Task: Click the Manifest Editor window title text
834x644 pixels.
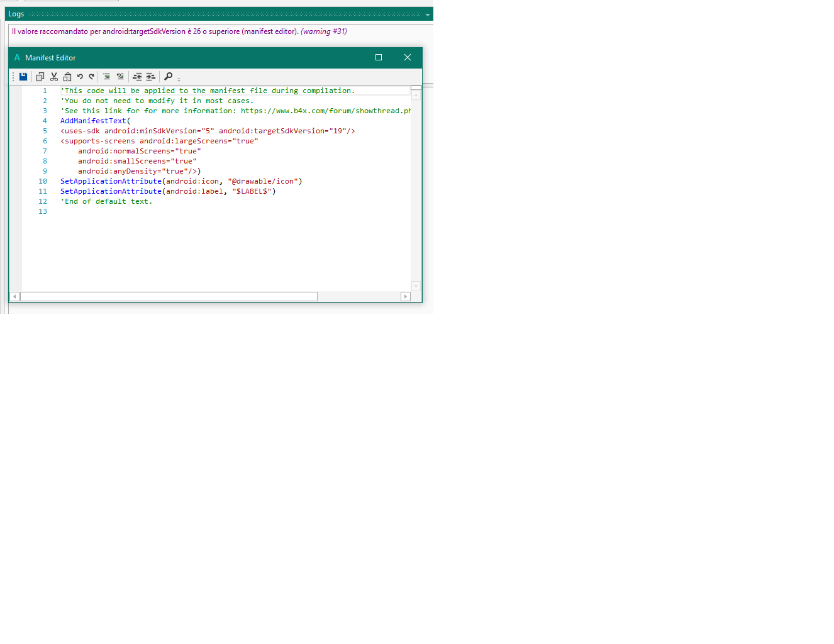Action: tap(50, 58)
